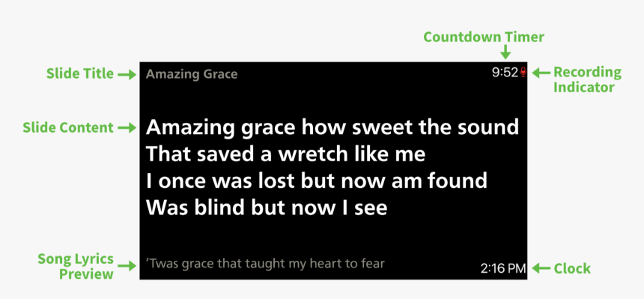Click the Amazing Grace slide title
644x299 pixels.
click(192, 74)
